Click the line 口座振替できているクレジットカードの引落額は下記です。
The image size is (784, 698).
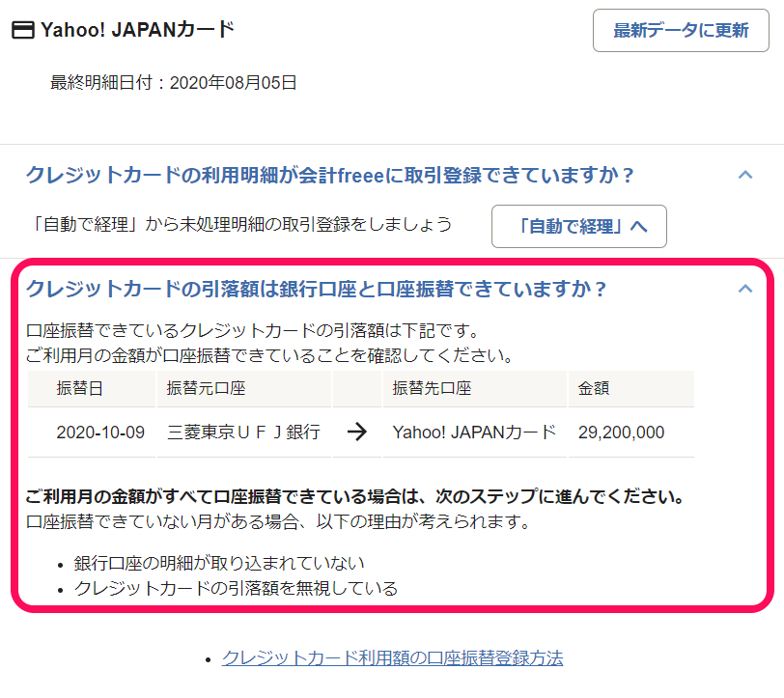coord(253,330)
